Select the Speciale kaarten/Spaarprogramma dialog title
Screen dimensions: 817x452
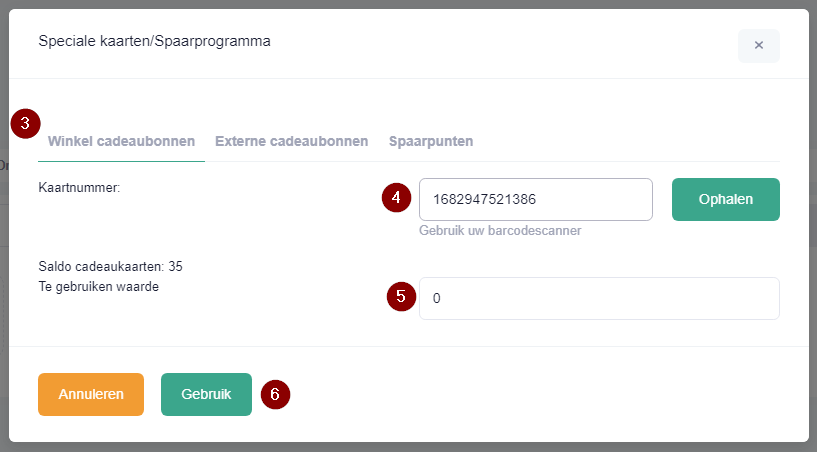[154, 41]
